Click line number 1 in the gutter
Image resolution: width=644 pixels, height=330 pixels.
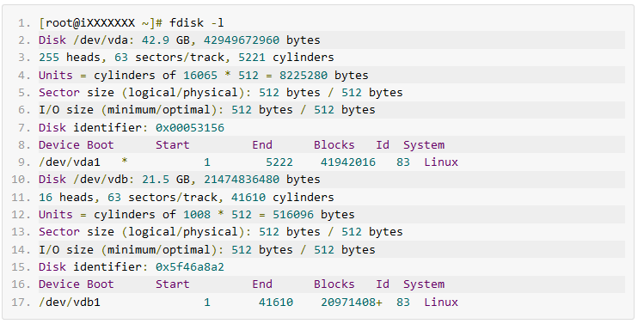[24, 23]
